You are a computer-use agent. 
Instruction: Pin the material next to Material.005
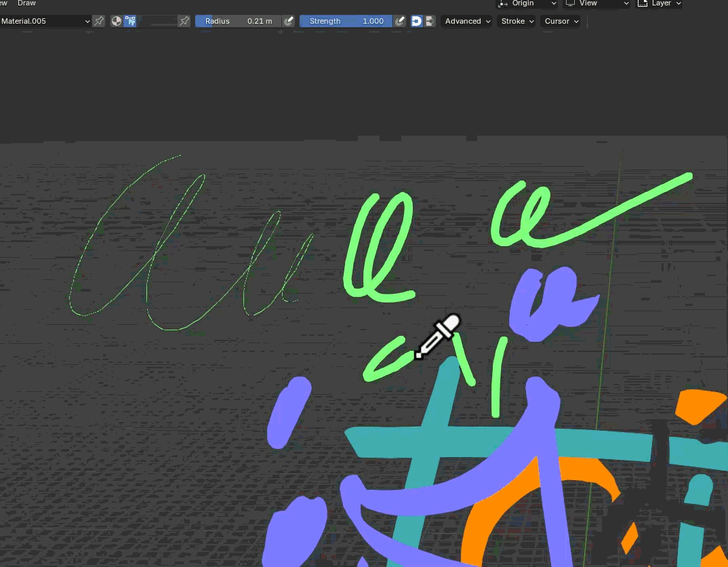tap(99, 21)
